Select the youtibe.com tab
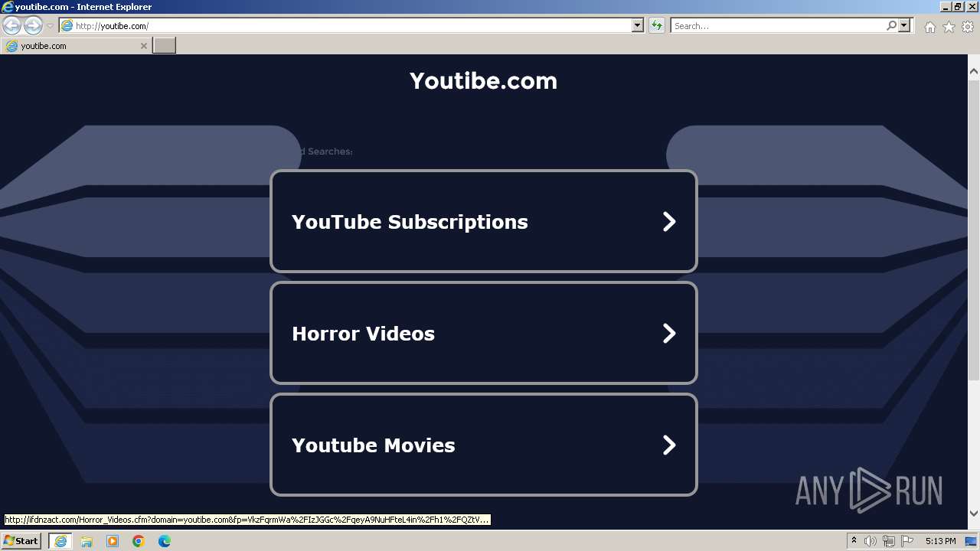The width and height of the screenshot is (980, 551). (76, 46)
